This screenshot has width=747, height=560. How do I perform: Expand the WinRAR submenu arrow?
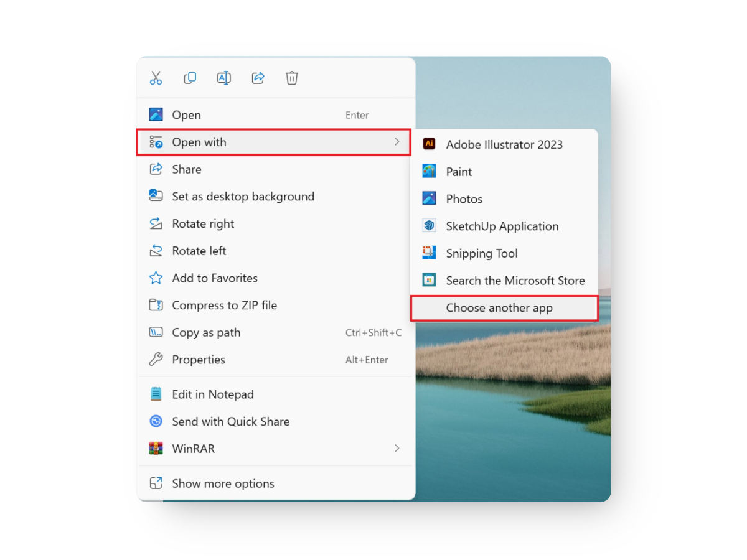(397, 448)
